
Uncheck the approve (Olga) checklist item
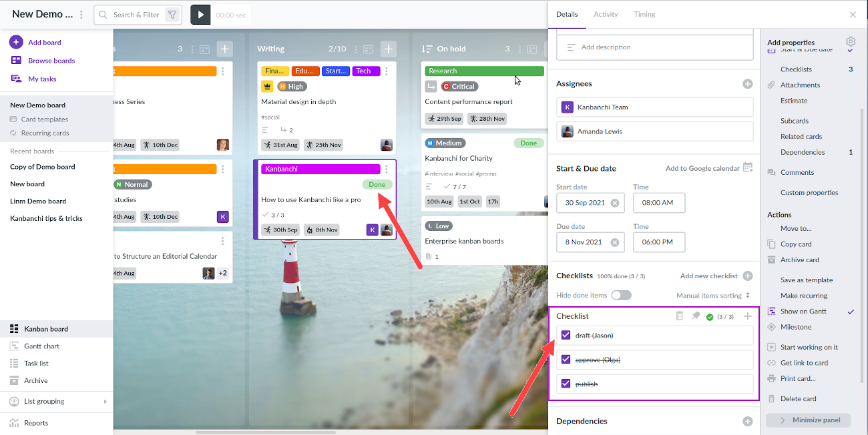coord(566,360)
